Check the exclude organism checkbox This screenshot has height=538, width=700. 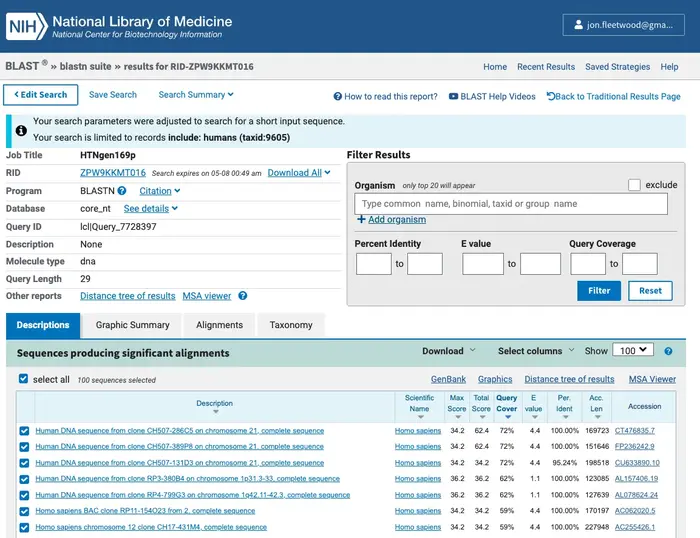tap(634, 185)
